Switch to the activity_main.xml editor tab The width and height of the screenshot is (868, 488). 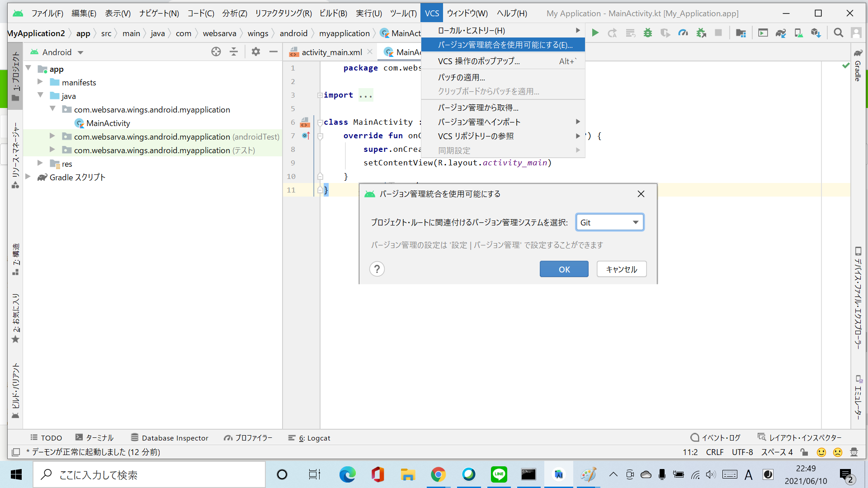[331, 52]
